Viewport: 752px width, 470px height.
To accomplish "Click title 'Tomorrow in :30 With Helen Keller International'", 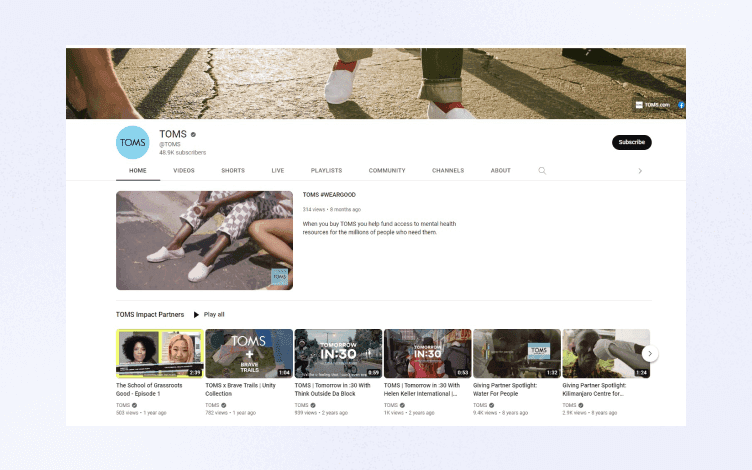I will tap(422, 389).
